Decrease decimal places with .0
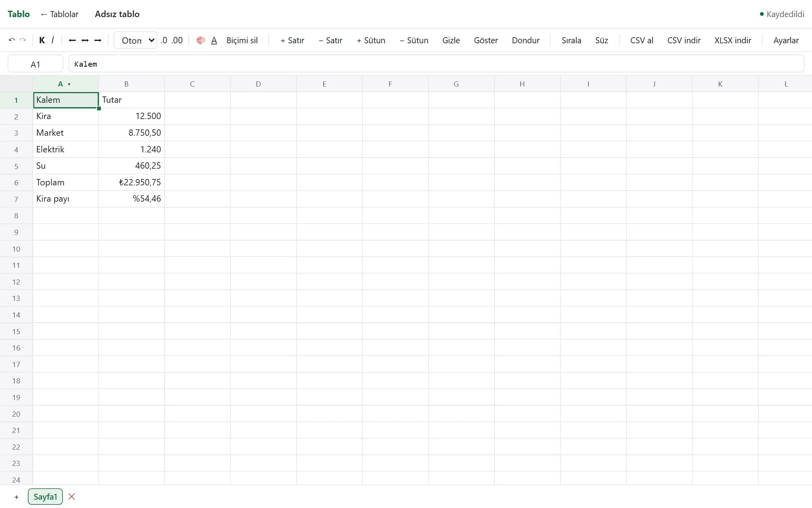The width and height of the screenshot is (812, 508). tap(164, 40)
